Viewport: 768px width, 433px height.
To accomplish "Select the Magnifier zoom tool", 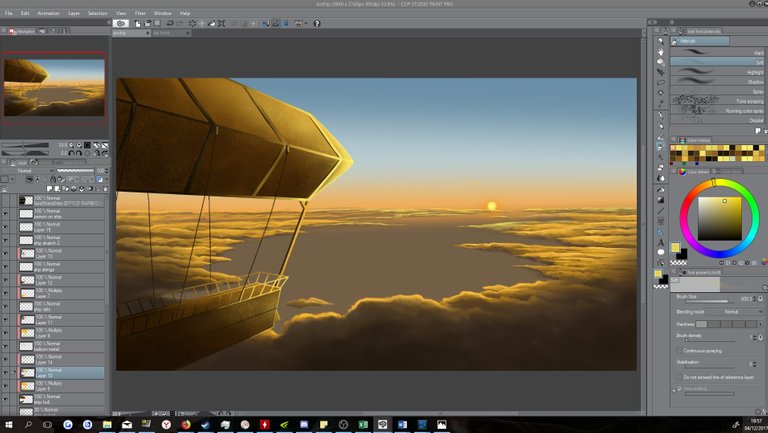I will [661, 41].
